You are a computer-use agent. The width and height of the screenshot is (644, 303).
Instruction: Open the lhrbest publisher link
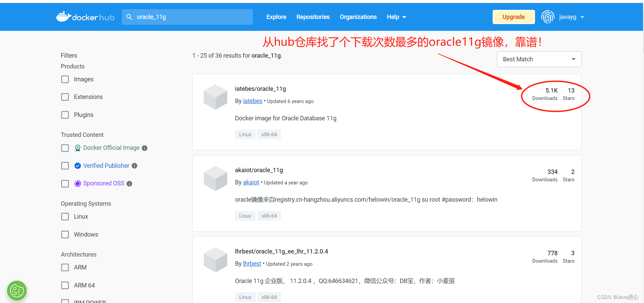tap(252, 264)
